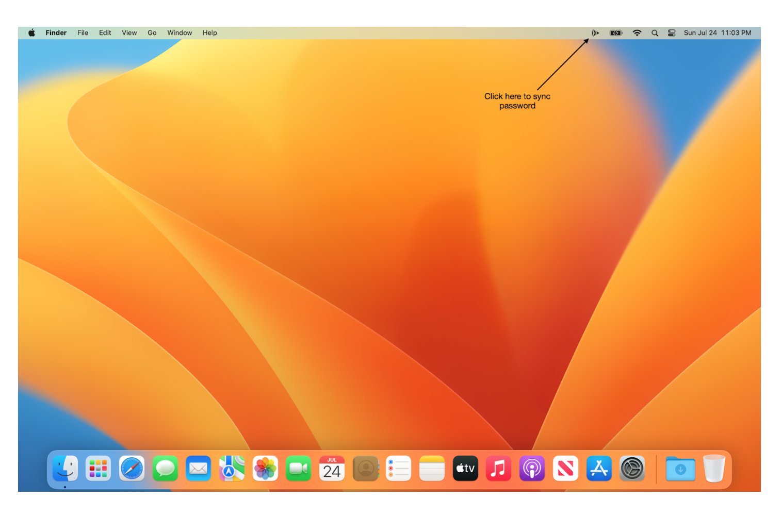Open the Music app

(498, 469)
